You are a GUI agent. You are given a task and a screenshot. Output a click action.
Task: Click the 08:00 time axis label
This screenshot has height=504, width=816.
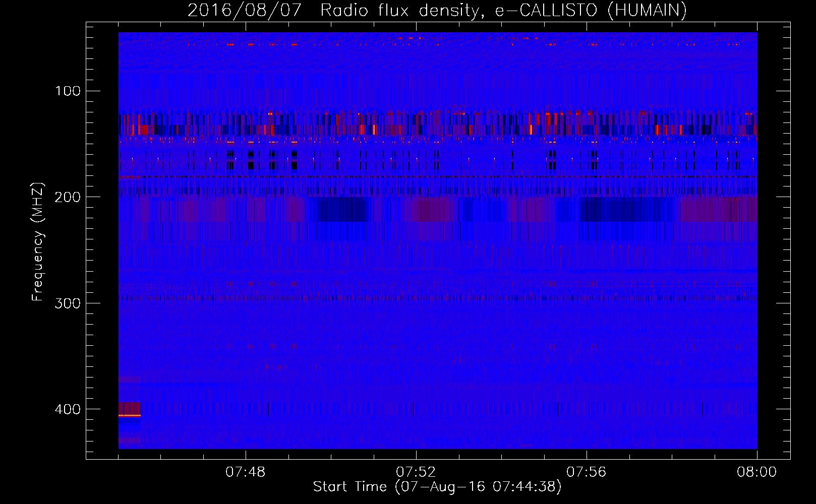tap(756, 472)
